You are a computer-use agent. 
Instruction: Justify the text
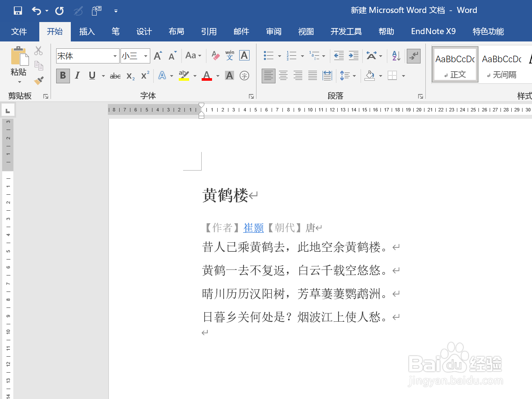tap(313, 76)
